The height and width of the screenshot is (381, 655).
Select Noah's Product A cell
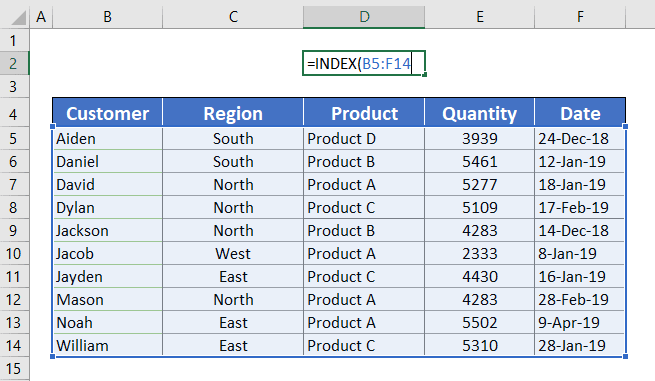(x=364, y=323)
